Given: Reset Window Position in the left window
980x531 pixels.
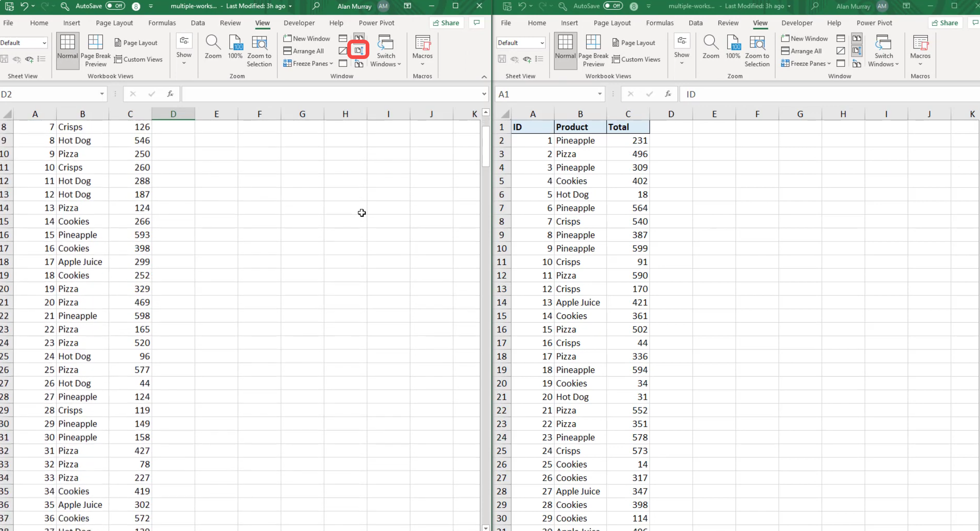Looking at the screenshot, I should pos(359,64).
